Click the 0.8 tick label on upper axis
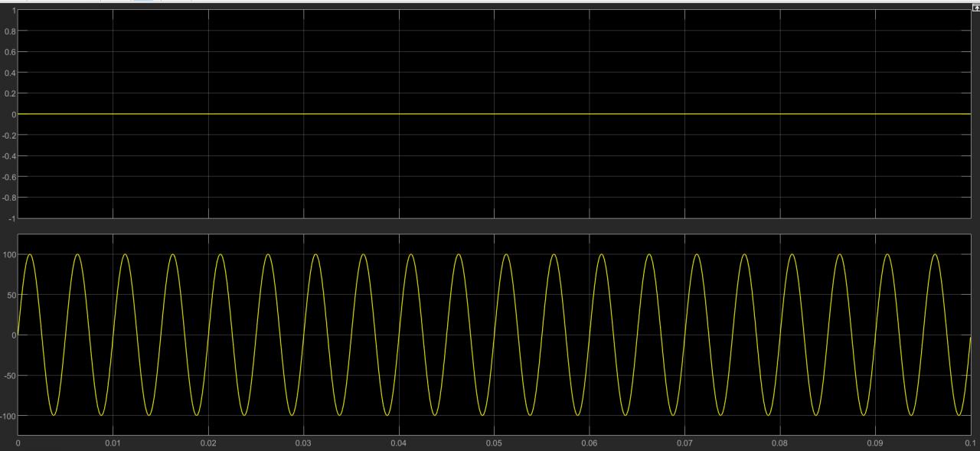980x451 pixels. tap(10, 31)
